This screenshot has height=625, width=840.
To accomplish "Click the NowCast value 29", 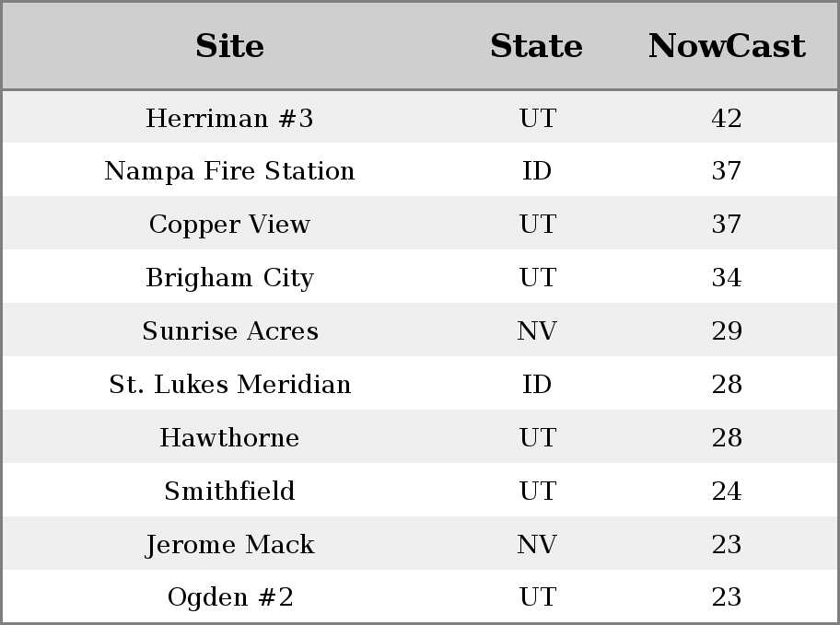I will [x=727, y=330].
